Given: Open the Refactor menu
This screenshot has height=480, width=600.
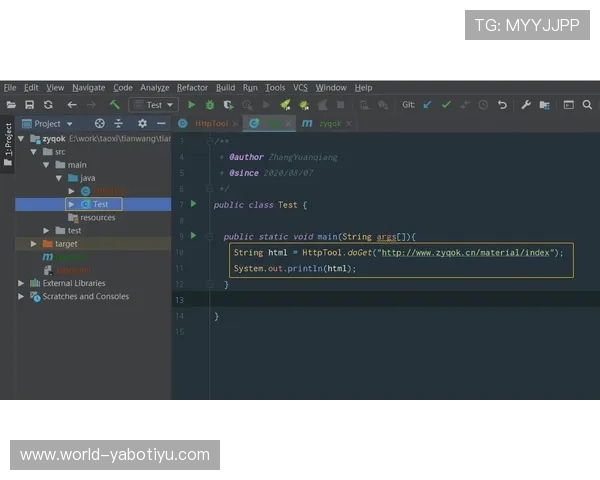Looking at the screenshot, I should click(192, 88).
